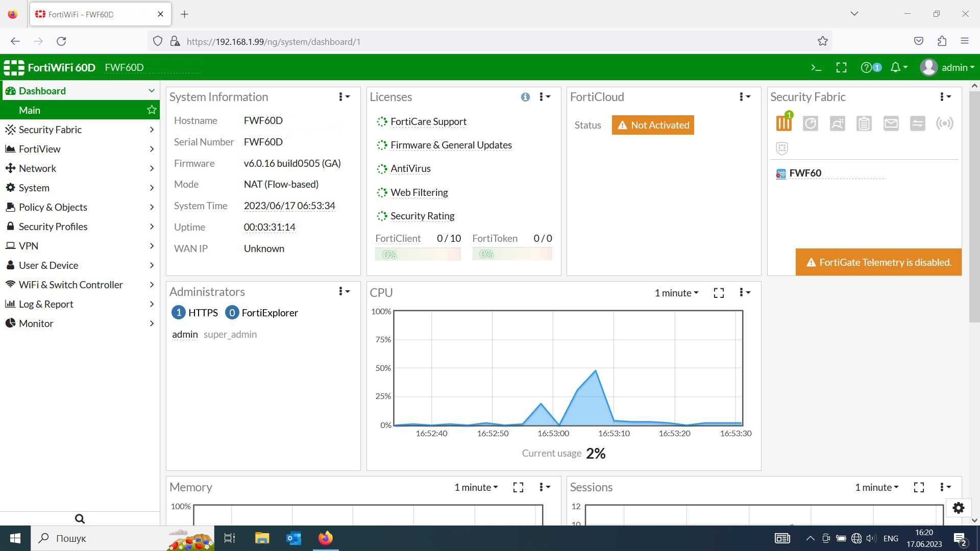This screenshot has height=551, width=980.
Task: Click the Security Fabric topology icon
Action: pos(783,122)
